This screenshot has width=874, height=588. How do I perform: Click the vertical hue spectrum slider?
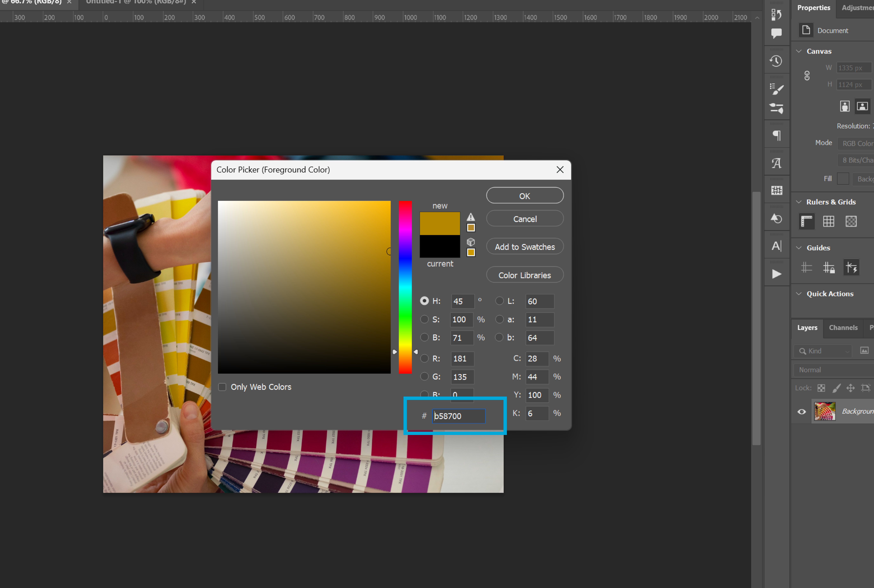point(405,287)
